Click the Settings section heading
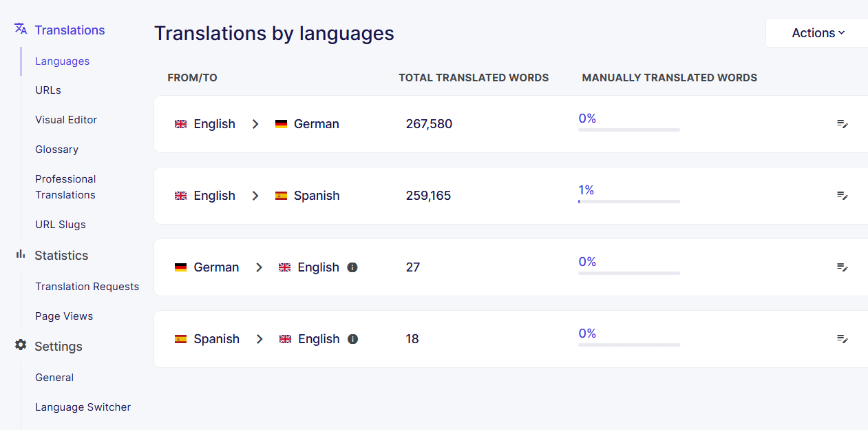Image resolution: width=868 pixels, height=430 pixels. click(59, 346)
